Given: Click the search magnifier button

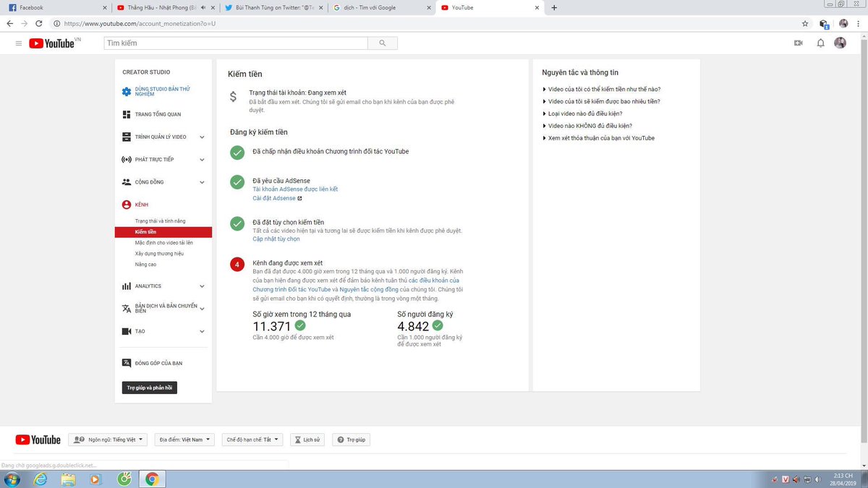Looking at the screenshot, I should pyautogui.click(x=382, y=43).
